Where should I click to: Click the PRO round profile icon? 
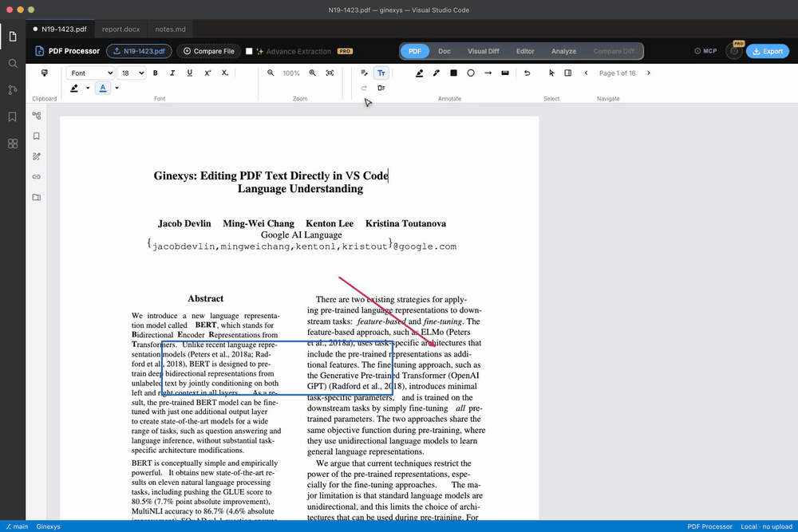pyautogui.click(x=734, y=51)
